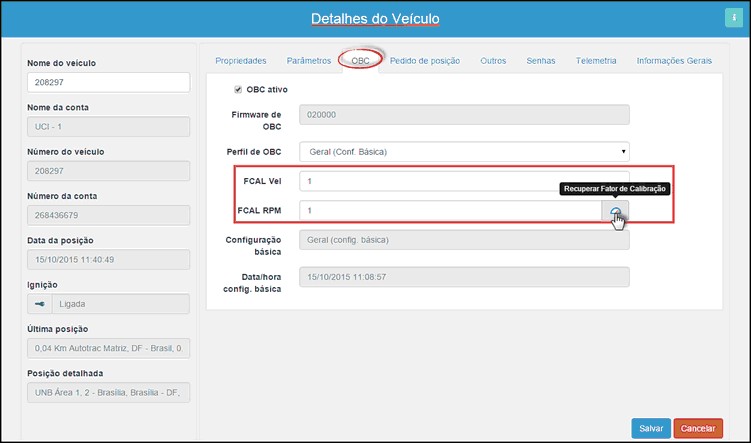Open the Outros tab
Screen dimensions: 751x443
point(493,61)
